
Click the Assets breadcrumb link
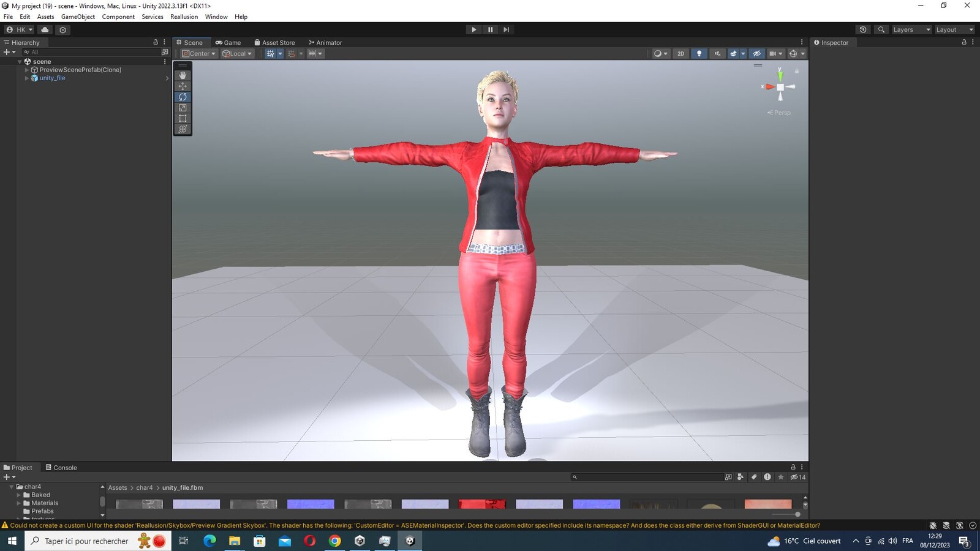coord(118,488)
